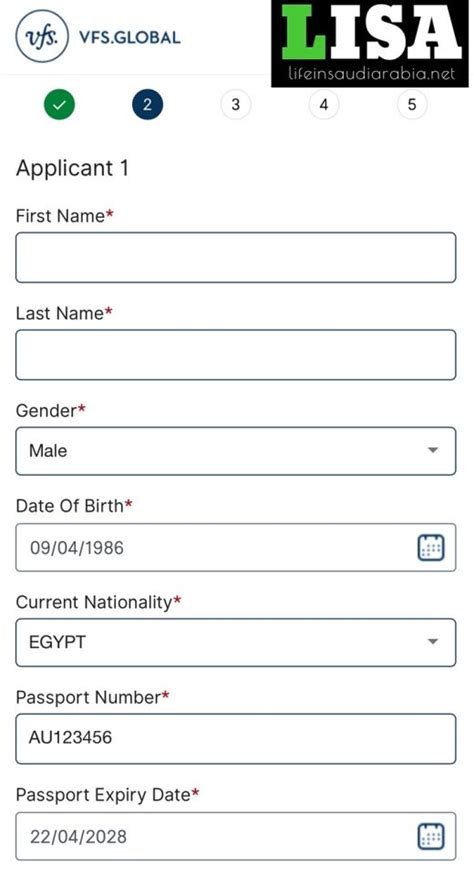Open the Date Of Birth calendar icon
The height and width of the screenshot is (875, 474).
pos(431,547)
